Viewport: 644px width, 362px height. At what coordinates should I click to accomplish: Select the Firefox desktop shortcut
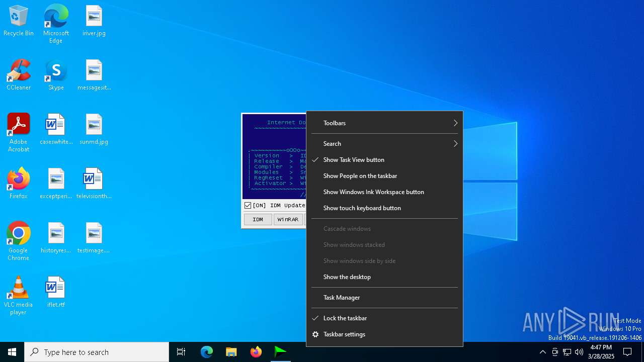click(x=19, y=184)
